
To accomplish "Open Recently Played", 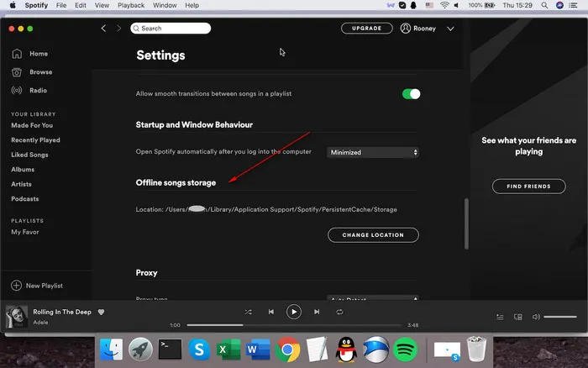I will 35,140.
